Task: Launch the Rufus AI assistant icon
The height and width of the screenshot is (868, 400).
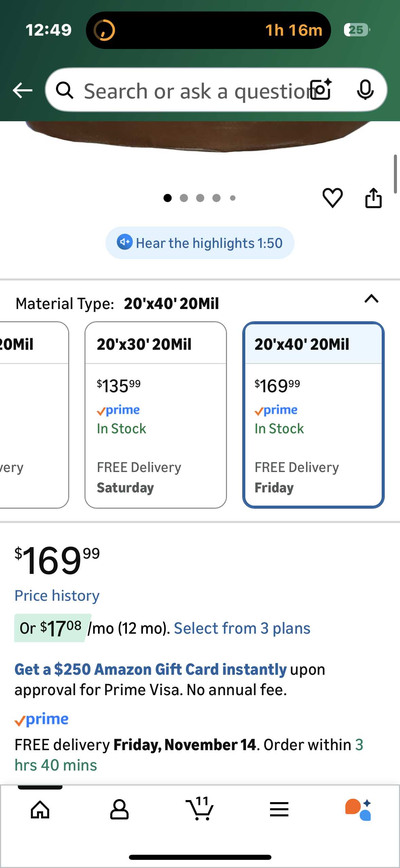Action: [358, 810]
